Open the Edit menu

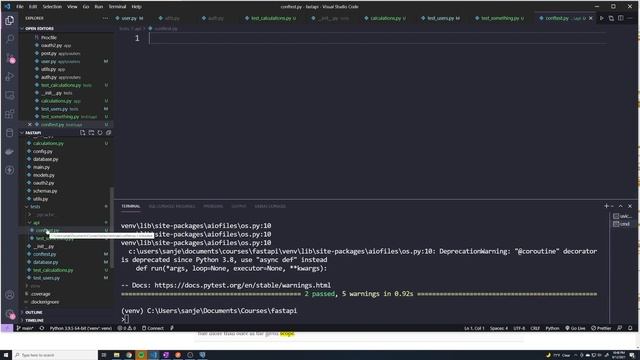coord(33,7)
